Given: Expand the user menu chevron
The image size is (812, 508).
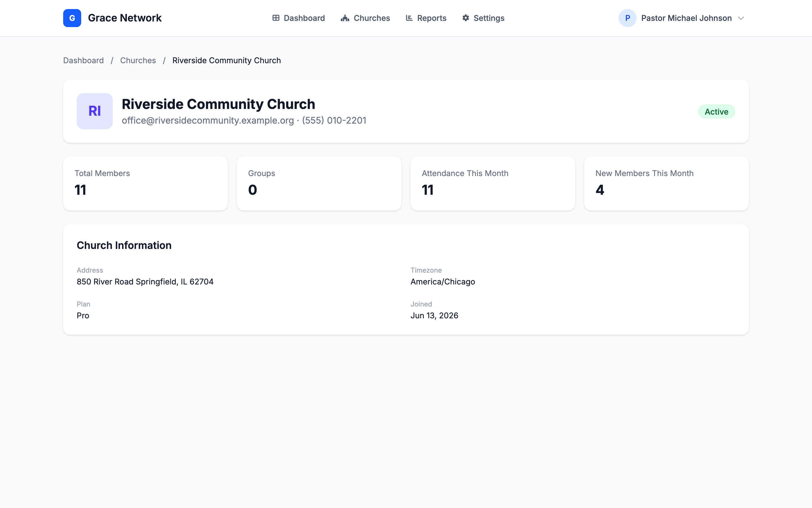Looking at the screenshot, I should (741, 18).
